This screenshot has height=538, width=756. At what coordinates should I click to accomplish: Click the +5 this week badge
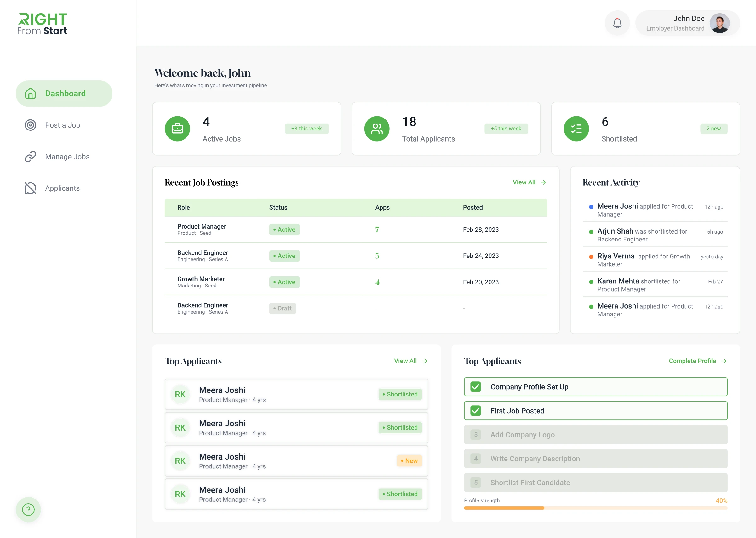tap(506, 129)
